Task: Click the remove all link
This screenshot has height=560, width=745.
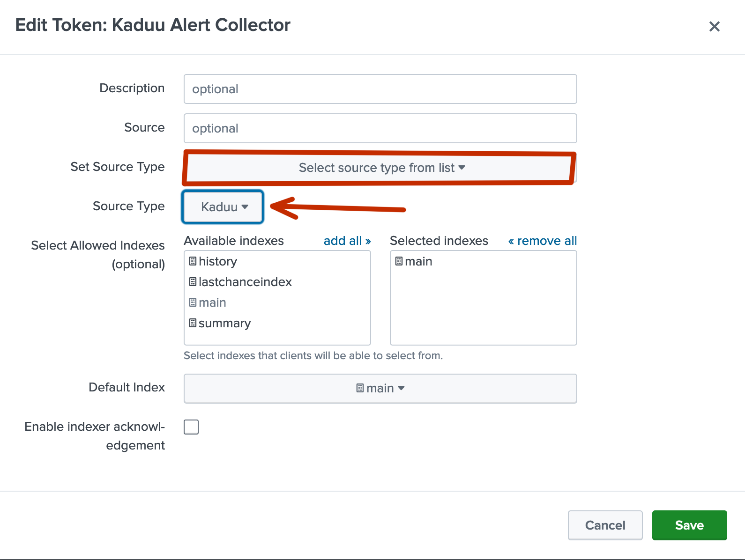Action: point(543,241)
